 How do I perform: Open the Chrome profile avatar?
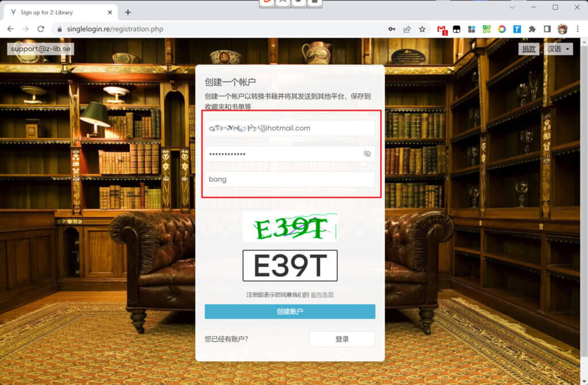[x=562, y=29]
